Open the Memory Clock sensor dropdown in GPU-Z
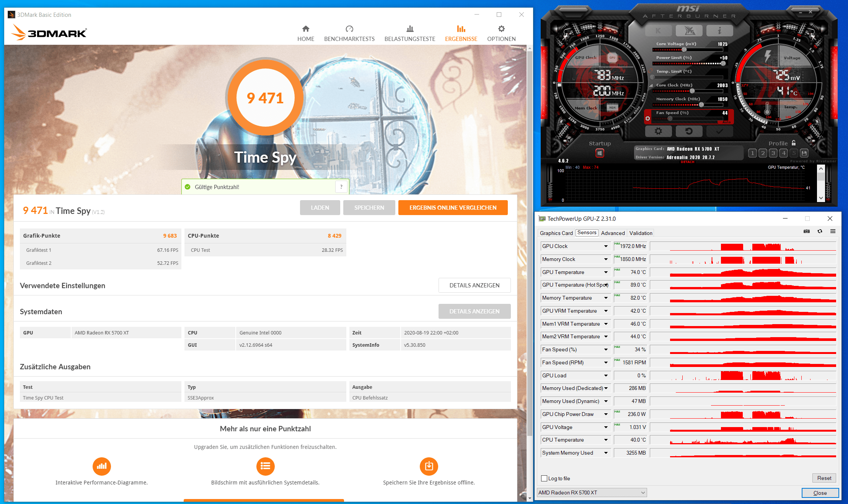848x504 pixels. click(x=606, y=259)
